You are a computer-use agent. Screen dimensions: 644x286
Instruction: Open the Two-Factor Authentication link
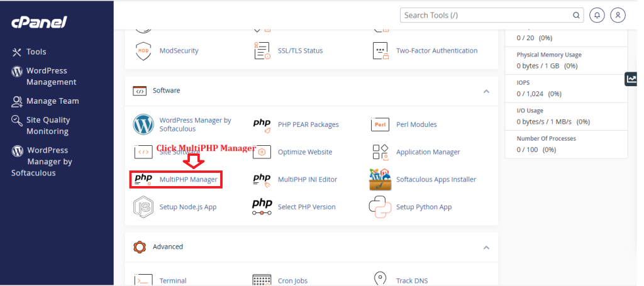coord(436,51)
